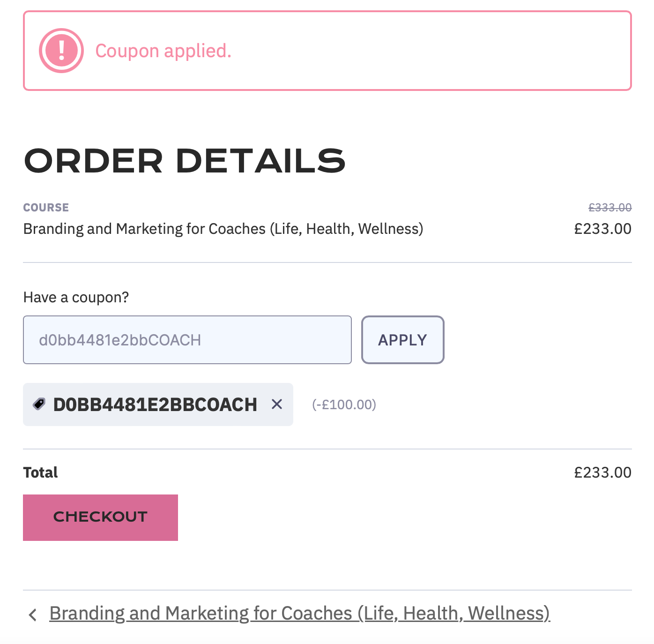Viewport: 654px width, 644px height.
Task: Click the Total row label
Action: (40, 472)
